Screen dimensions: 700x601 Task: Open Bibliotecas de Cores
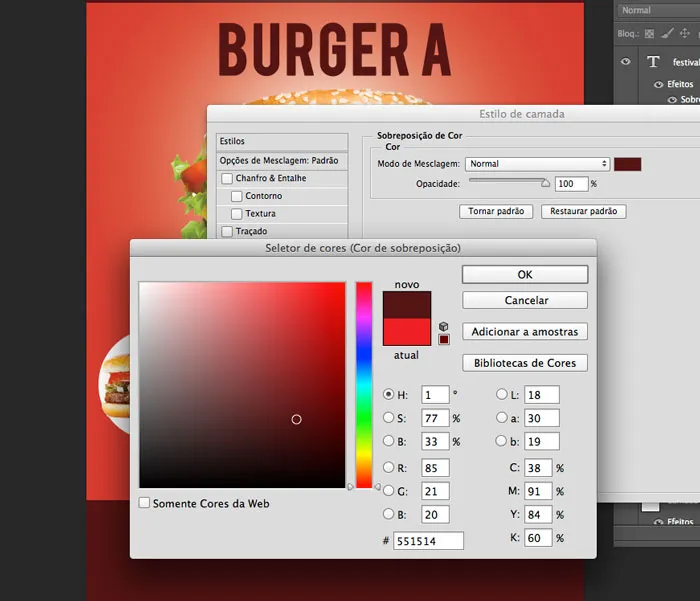525,363
